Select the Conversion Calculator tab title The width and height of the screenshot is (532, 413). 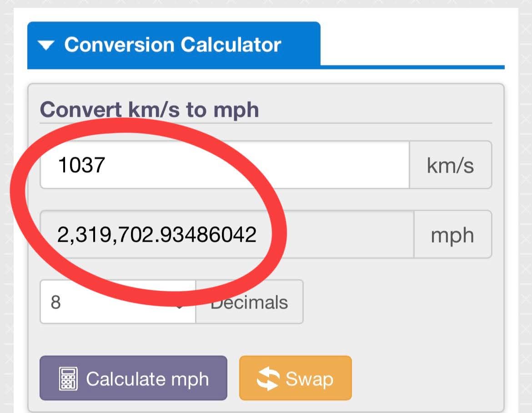(173, 45)
